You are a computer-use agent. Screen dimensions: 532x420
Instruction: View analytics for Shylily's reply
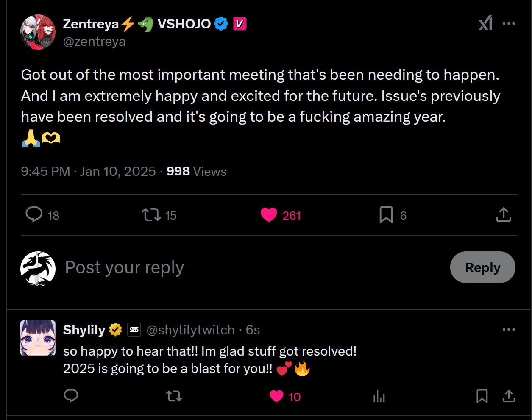click(379, 396)
